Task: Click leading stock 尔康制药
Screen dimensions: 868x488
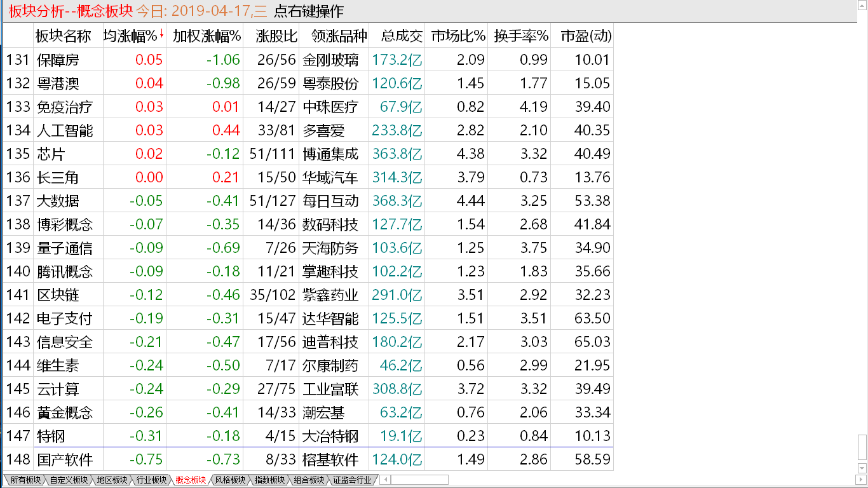Action: (x=330, y=365)
